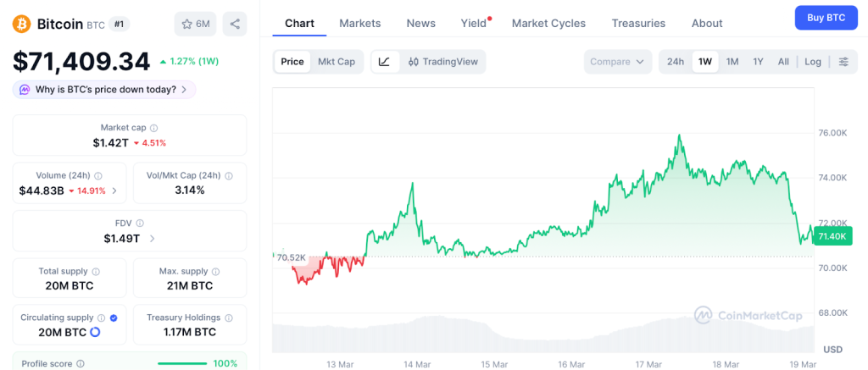This screenshot has height=370, width=868.
Task: Select the 24h time range
Action: coord(676,62)
